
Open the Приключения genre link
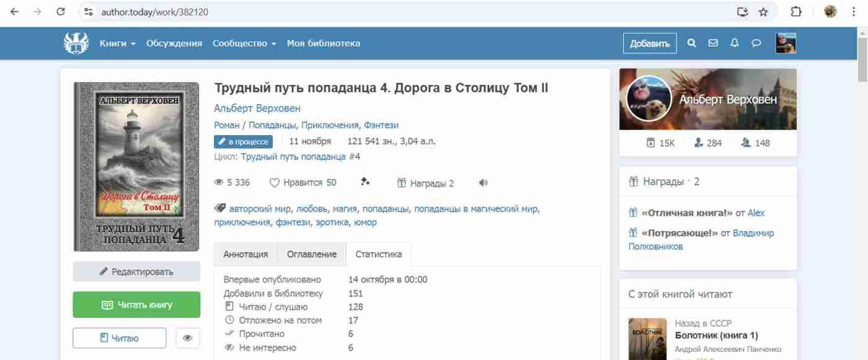pyautogui.click(x=329, y=125)
